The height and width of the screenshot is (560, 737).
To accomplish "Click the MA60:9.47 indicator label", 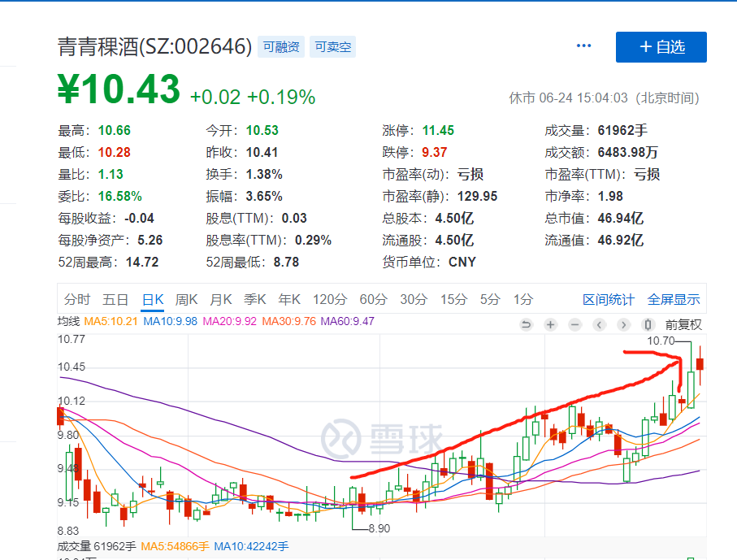I will click(x=347, y=322).
